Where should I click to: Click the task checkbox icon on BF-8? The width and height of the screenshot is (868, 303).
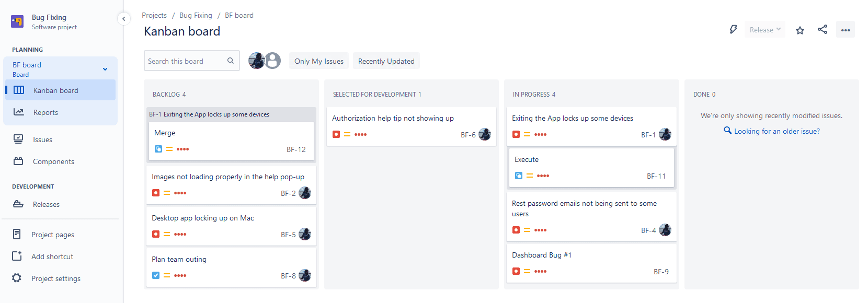156,275
